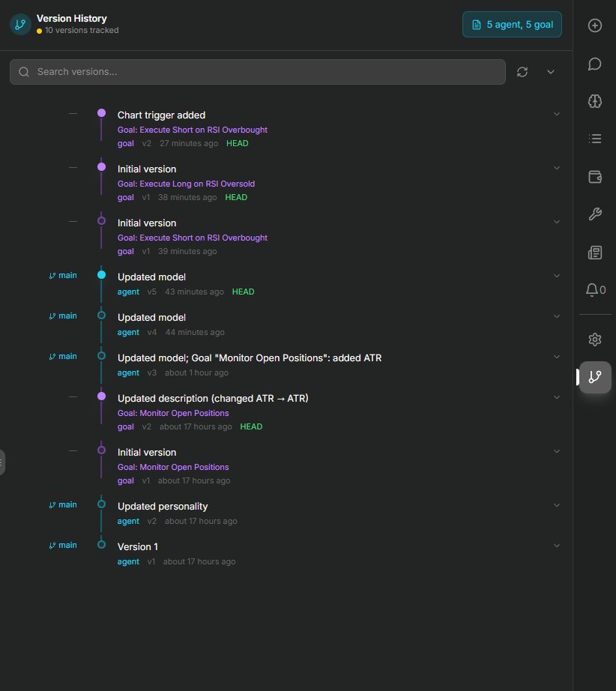Open the brain icon in sidebar
This screenshot has height=691, width=616.
pos(595,101)
